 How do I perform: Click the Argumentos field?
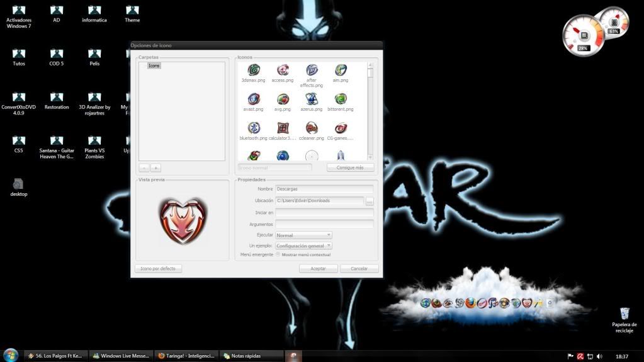tap(324, 224)
